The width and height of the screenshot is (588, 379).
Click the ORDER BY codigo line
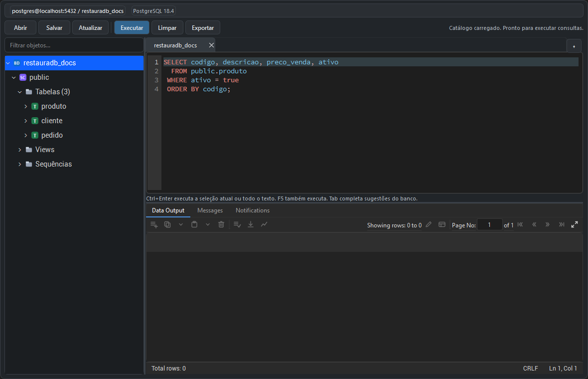199,89
